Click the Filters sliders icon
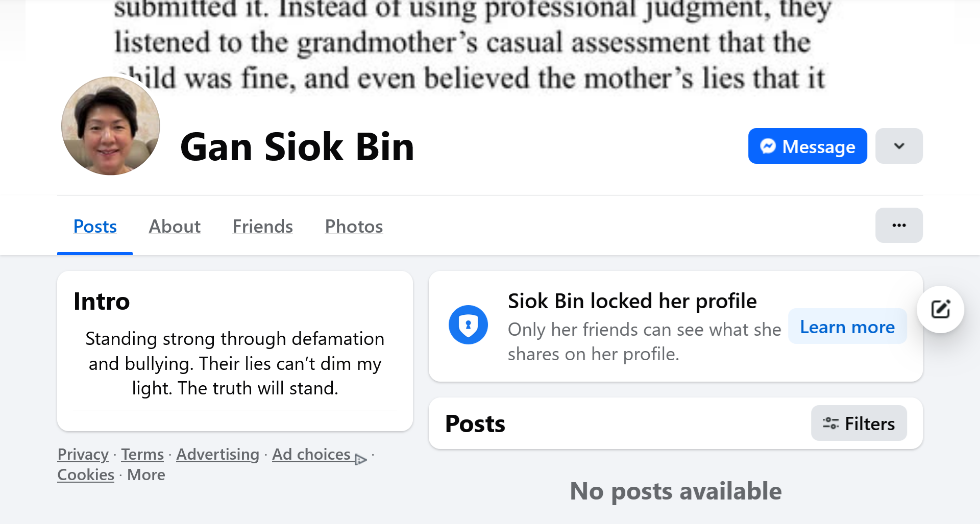980x524 pixels. point(830,423)
